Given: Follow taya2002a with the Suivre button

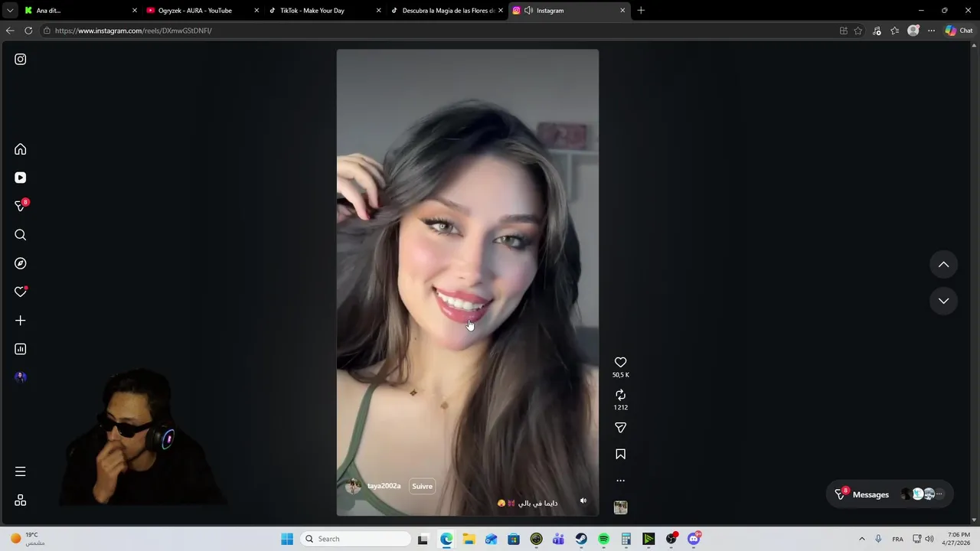Looking at the screenshot, I should (422, 486).
